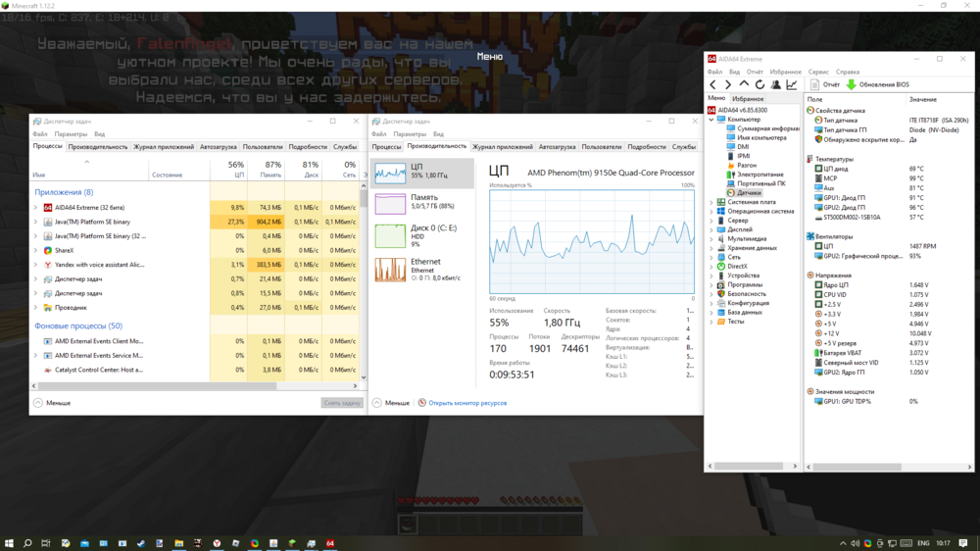Screen dimensions: 980x551
Task: Refresh AIDA64 sensor data
Action: click(760, 84)
